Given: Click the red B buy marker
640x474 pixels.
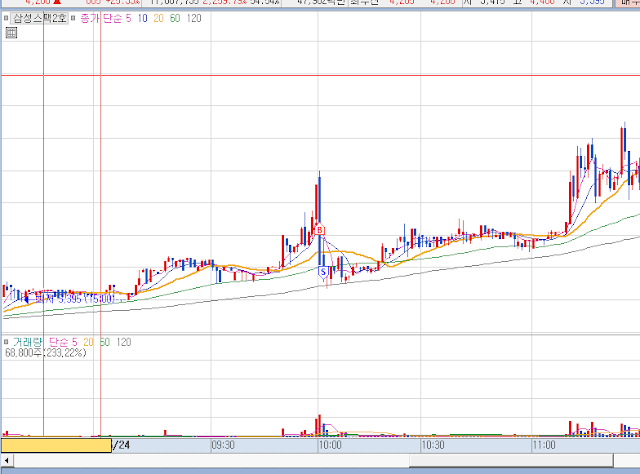Looking at the screenshot, I should coord(320,230).
